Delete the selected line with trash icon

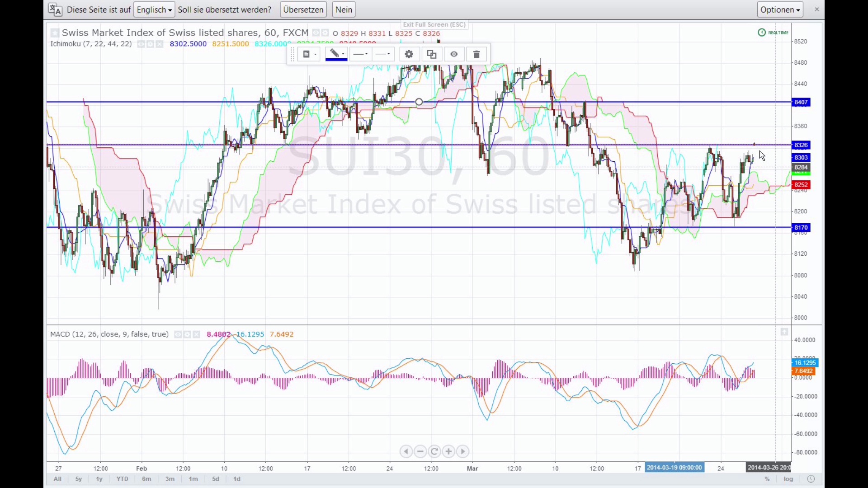[476, 54]
